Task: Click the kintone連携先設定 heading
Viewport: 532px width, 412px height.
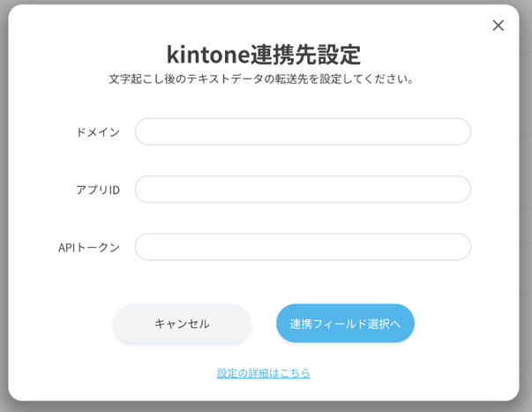Action: click(264, 54)
